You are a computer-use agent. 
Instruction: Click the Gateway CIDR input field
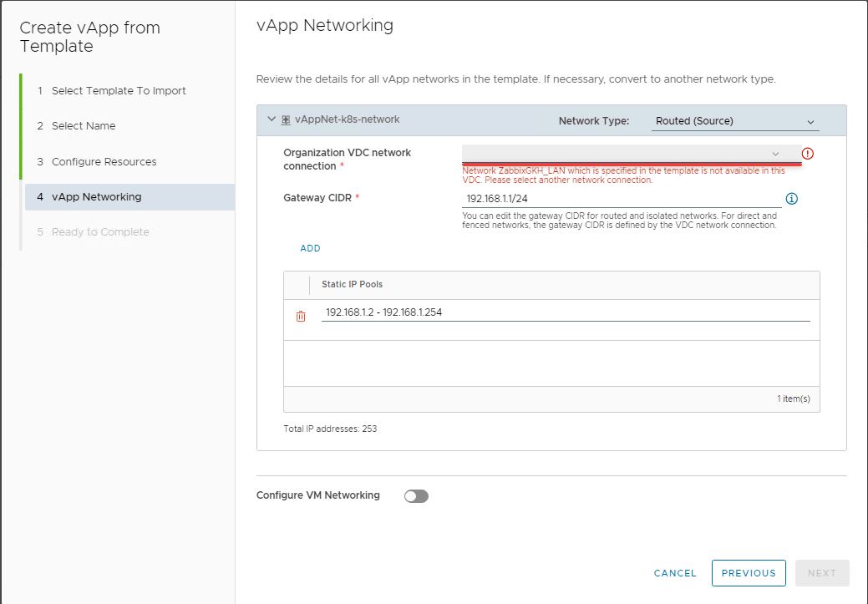(621, 199)
